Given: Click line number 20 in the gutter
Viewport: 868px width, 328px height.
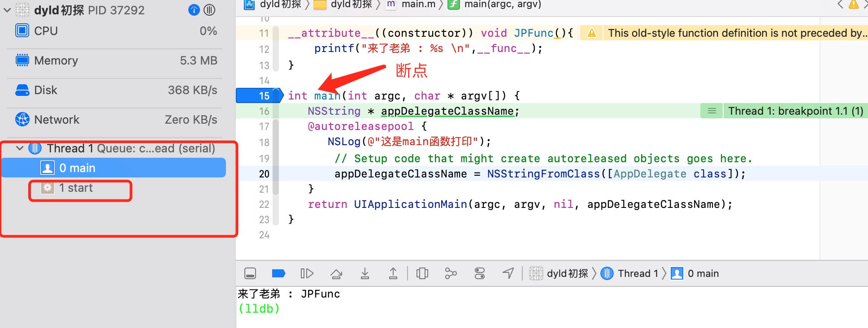Looking at the screenshot, I should [x=264, y=174].
